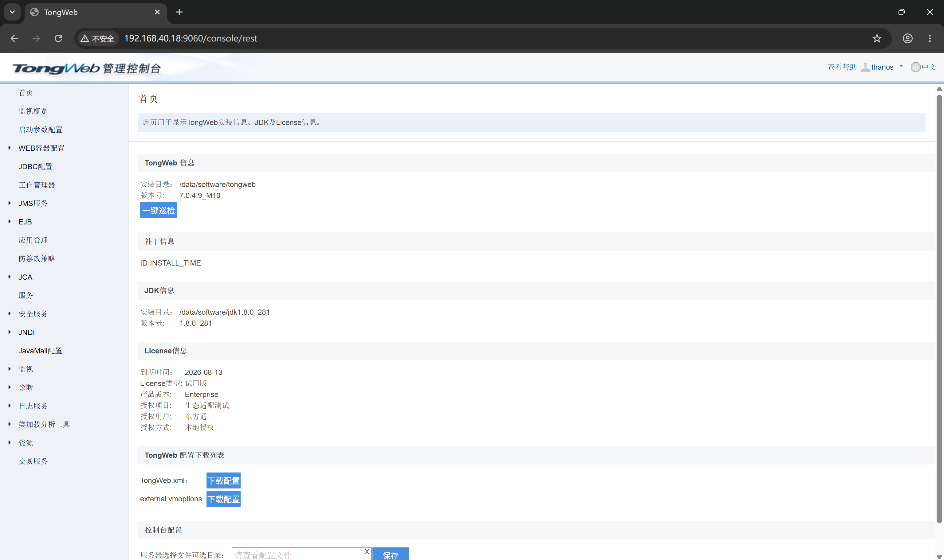Expand the 日志服务 menu arrow
944x560 pixels.
click(x=10, y=406)
